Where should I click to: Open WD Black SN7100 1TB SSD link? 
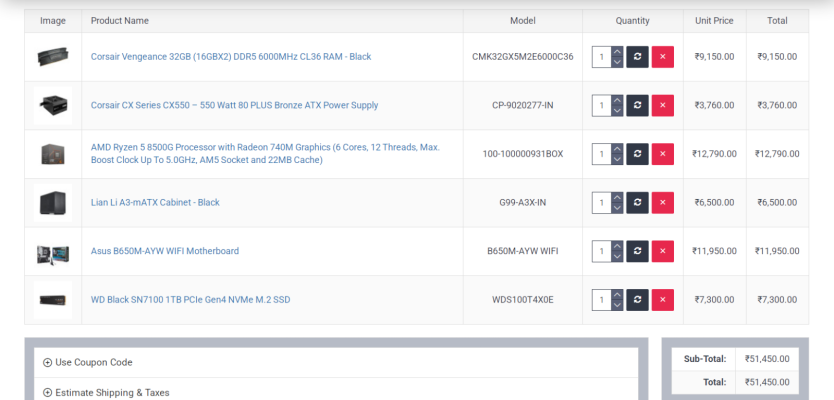(190, 299)
